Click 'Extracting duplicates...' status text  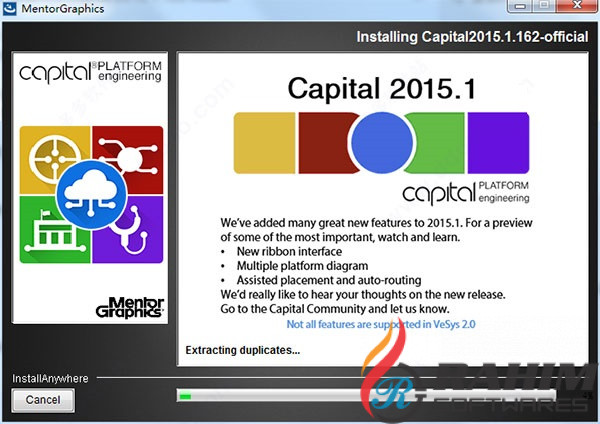click(x=243, y=350)
